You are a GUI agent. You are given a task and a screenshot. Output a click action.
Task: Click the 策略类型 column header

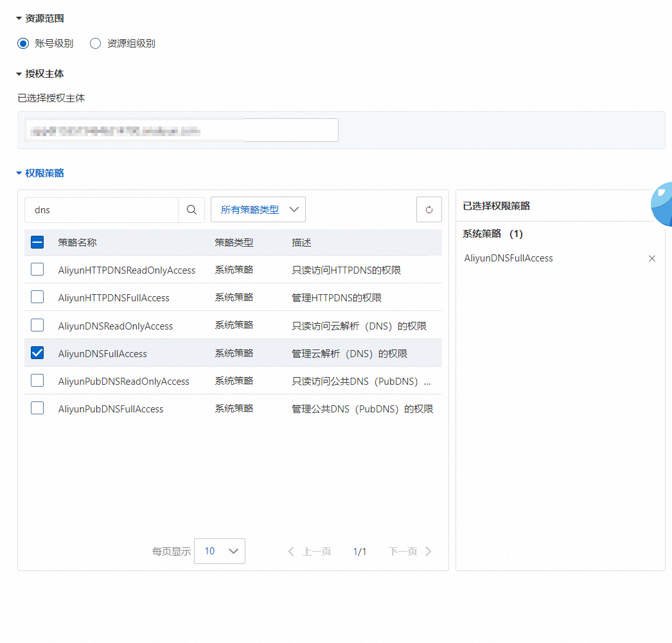tap(234, 242)
